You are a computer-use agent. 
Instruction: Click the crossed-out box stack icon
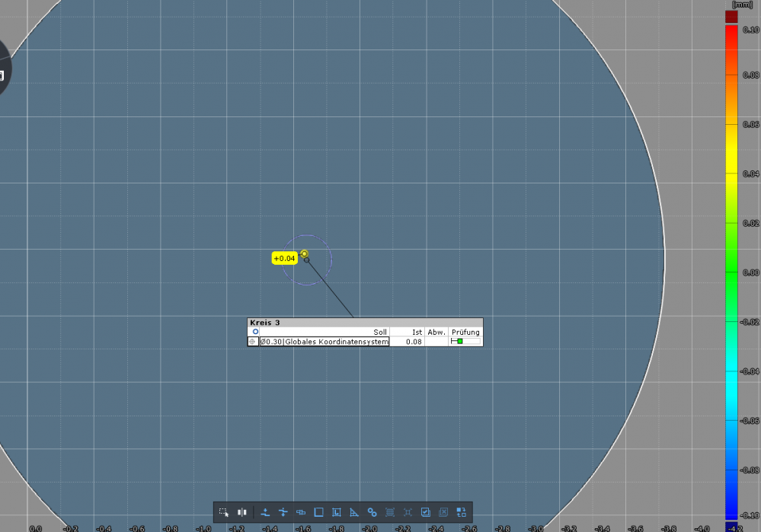(x=443, y=512)
